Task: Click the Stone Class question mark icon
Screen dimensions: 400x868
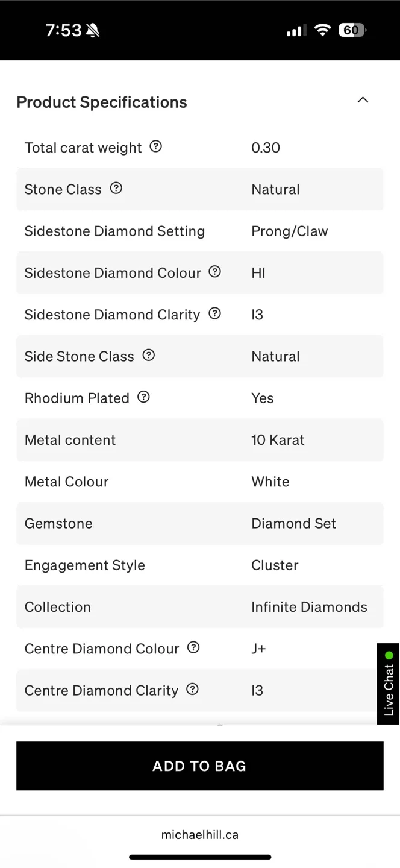Action: coord(116,188)
